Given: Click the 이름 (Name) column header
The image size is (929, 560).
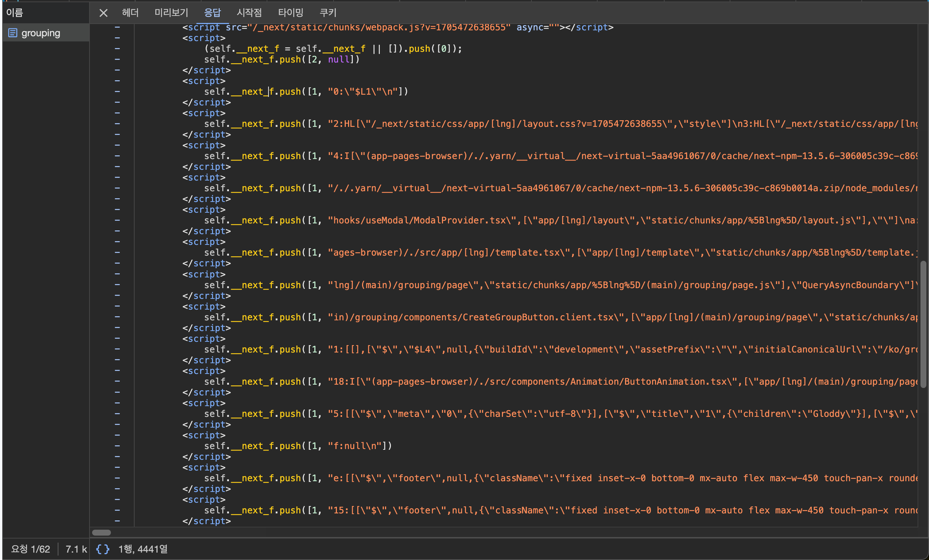Looking at the screenshot, I should click(x=15, y=13).
